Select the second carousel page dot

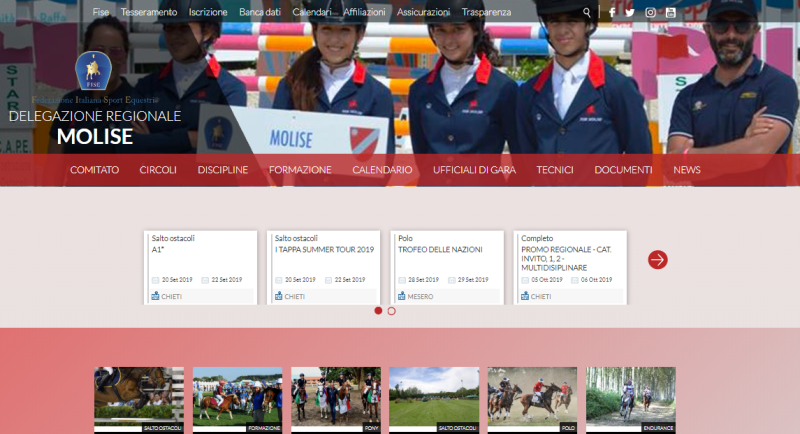click(x=391, y=311)
